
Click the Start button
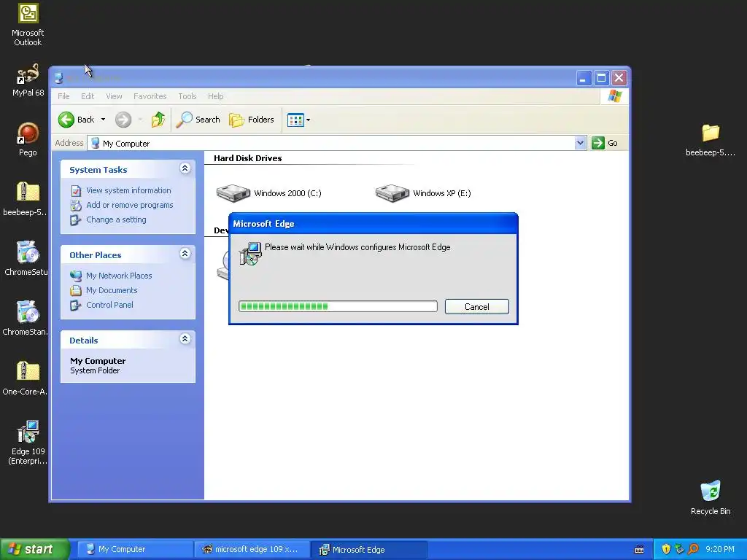35,549
